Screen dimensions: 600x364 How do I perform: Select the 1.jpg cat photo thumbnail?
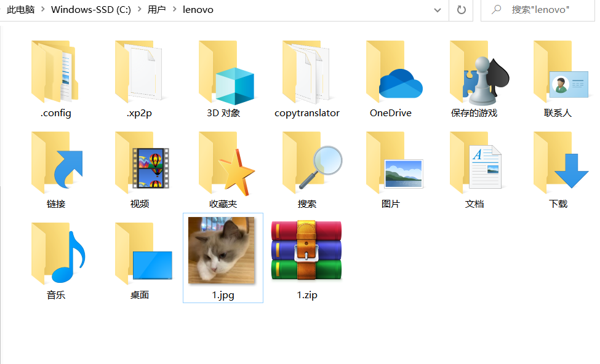pyautogui.click(x=221, y=250)
